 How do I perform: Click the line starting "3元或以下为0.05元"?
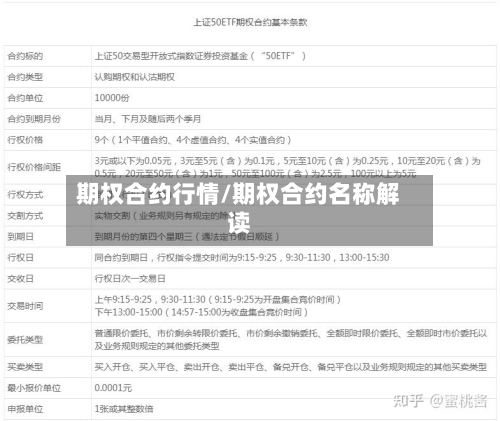(287, 161)
